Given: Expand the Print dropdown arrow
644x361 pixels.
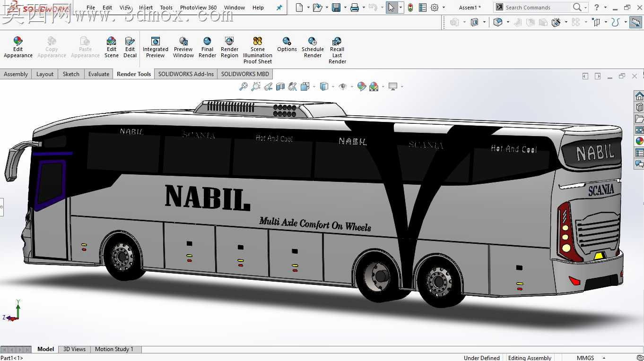Looking at the screenshot, I should [364, 8].
